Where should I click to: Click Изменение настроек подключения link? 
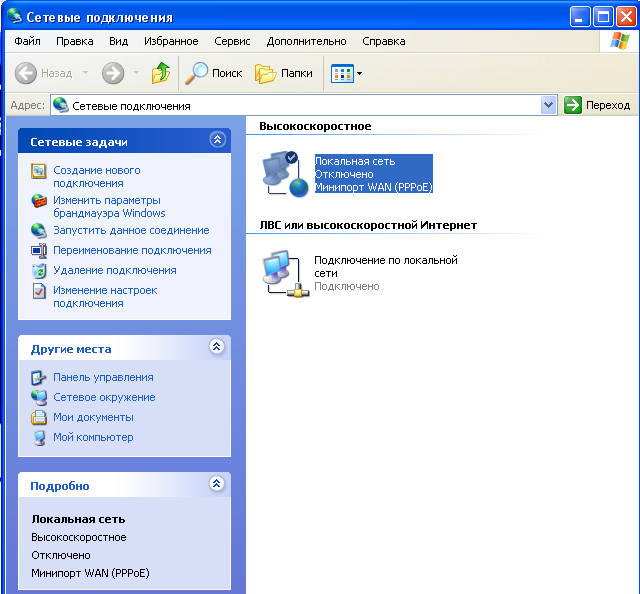[x=105, y=297]
